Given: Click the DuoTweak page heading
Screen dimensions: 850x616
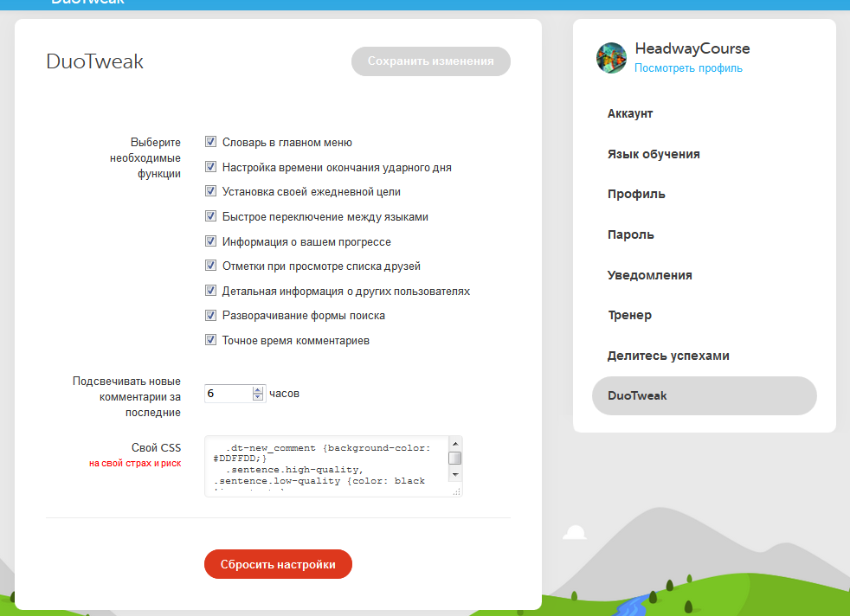Looking at the screenshot, I should [x=95, y=61].
